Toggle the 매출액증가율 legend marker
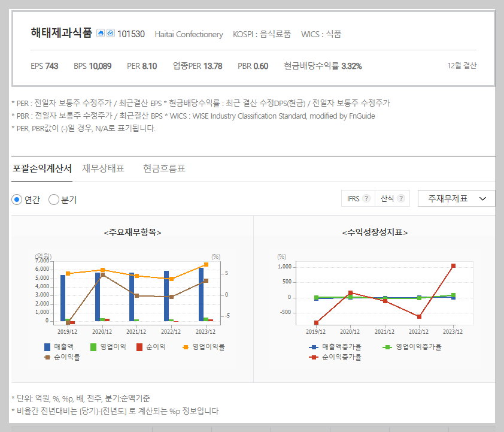Viewport: 504px width, 432px height. pyautogui.click(x=314, y=347)
